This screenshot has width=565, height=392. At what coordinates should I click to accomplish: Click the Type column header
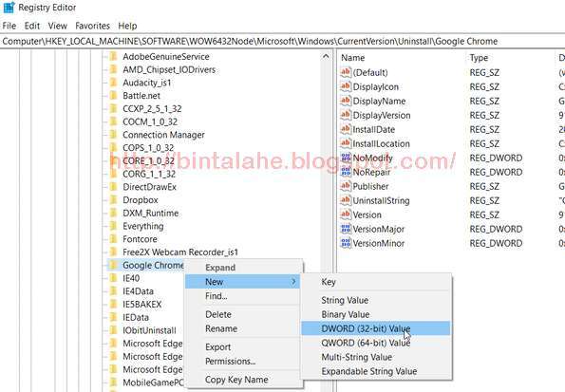coord(479,58)
